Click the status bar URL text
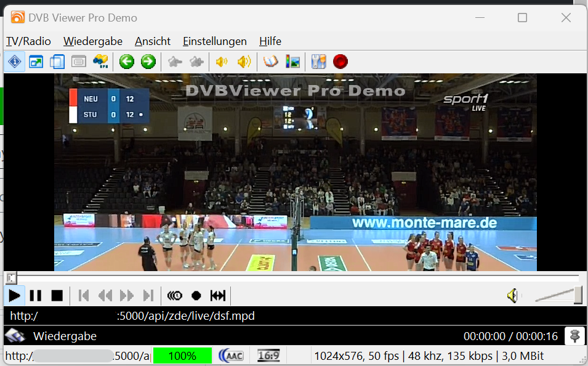Image resolution: width=588 pixels, height=366 pixels. [78, 356]
